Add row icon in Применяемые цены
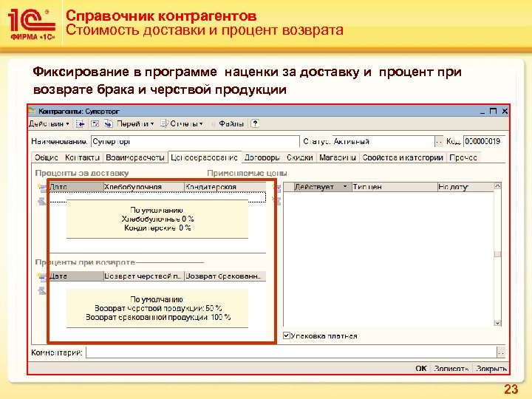Screen dimensions: 532x399 [277, 188]
